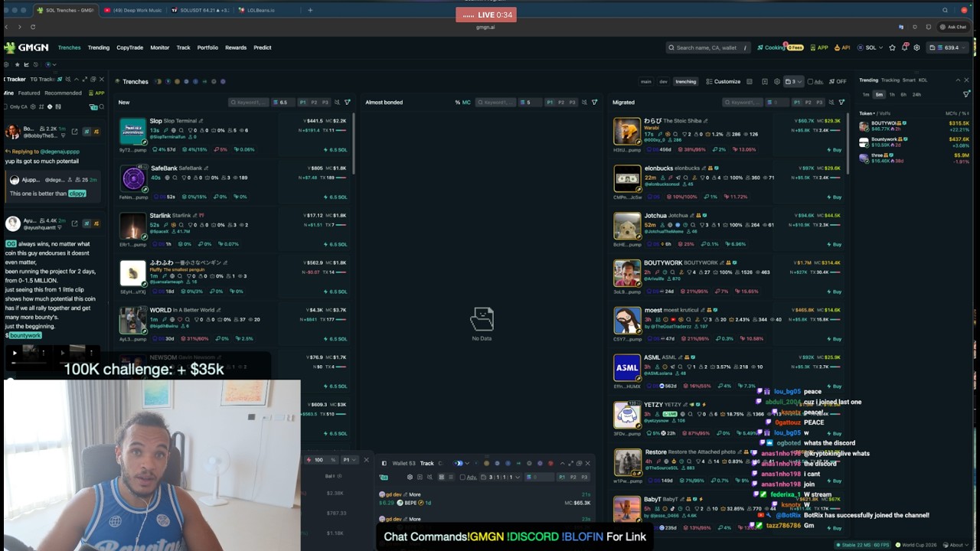Quick-buy 6.5 SOL of SafeBank
The width and height of the screenshot is (980, 551).
coord(335,197)
